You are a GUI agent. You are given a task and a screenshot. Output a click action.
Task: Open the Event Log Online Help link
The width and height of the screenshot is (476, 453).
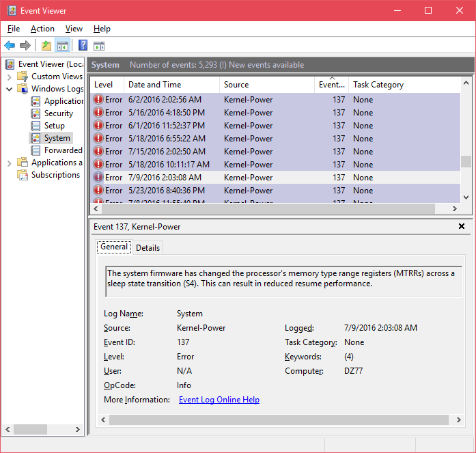point(219,400)
